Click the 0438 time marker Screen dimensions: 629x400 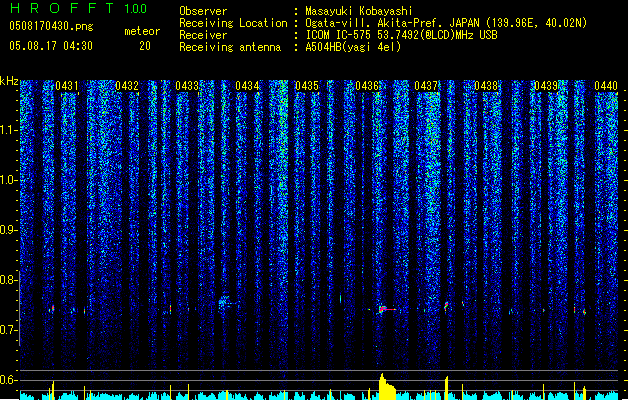(486, 86)
